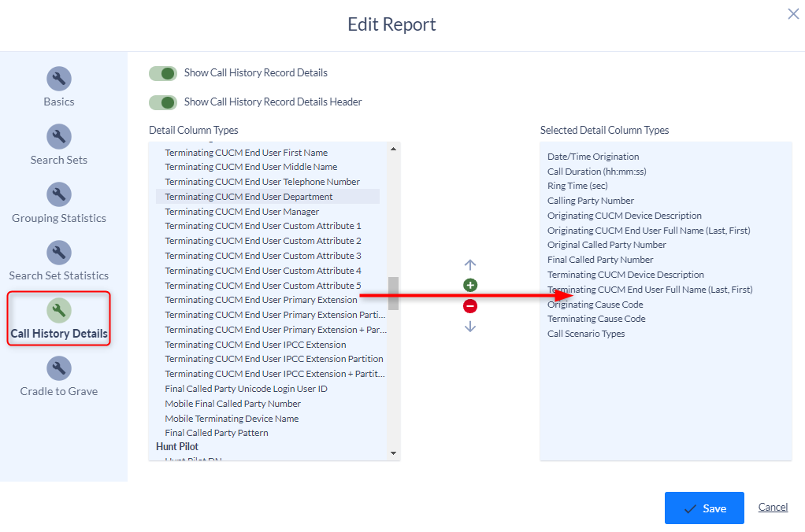
Task: Select Terminating CUCM End User Custom Attribute 2
Action: tap(263, 241)
